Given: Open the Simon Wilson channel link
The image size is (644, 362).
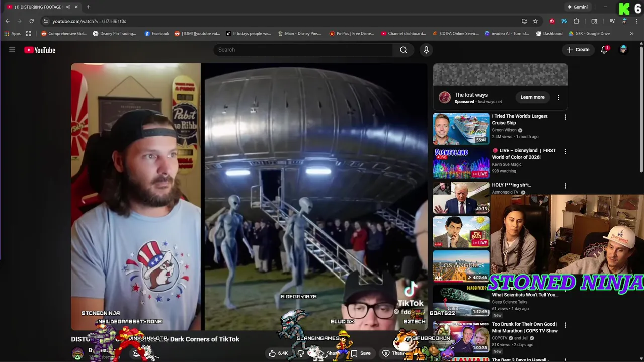Looking at the screenshot, I should pos(504,130).
